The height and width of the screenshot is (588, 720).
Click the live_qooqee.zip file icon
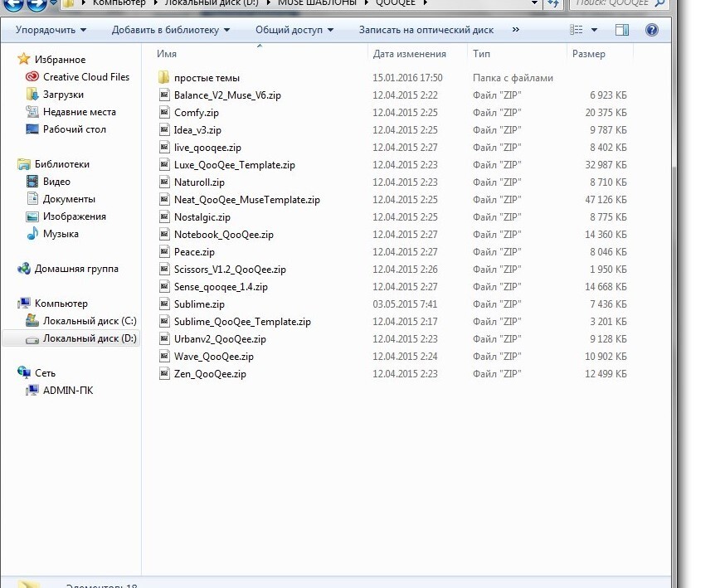(x=164, y=148)
